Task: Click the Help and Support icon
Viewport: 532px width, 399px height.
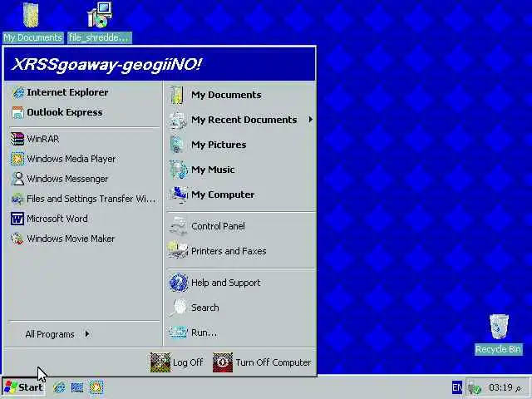Action: (178, 283)
